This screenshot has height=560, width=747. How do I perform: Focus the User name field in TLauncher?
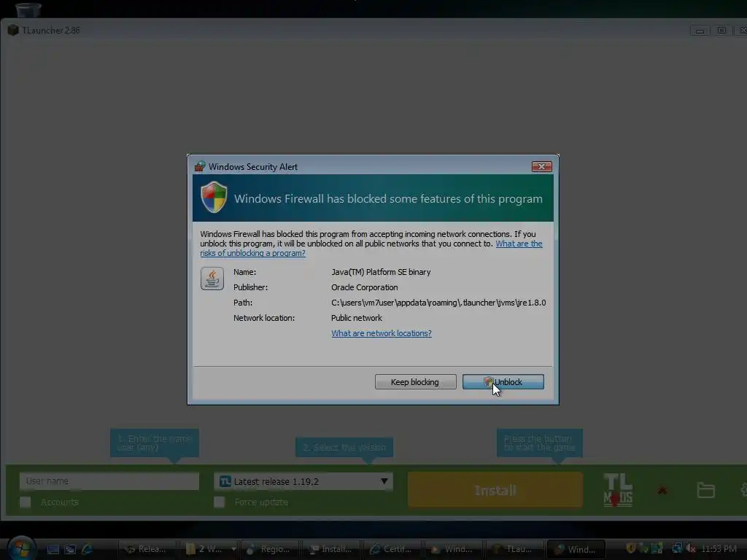coord(109,481)
